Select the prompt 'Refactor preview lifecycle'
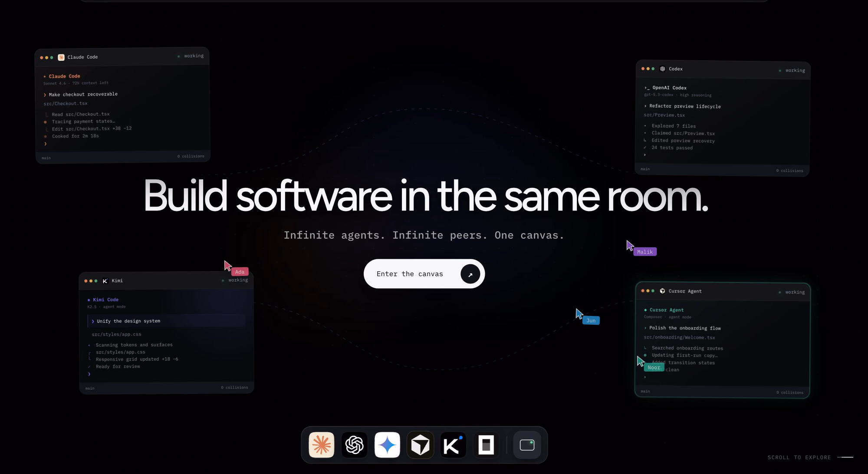The width and height of the screenshot is (868, 474). pos(685,106)
